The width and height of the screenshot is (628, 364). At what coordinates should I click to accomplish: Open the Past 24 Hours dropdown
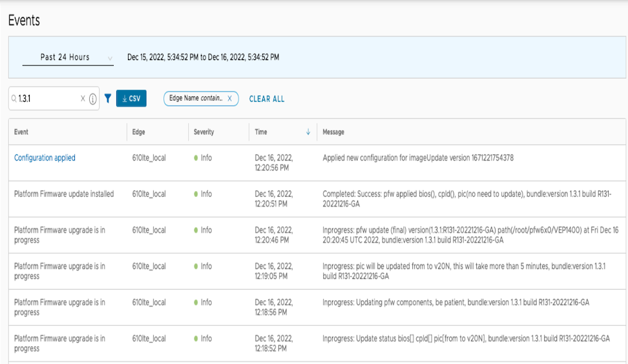68,57
